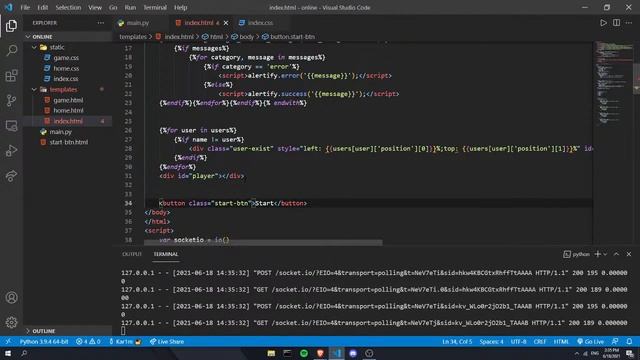This screenshot has height=360, width=640.
Task: Click templates breadcrumb segment
Action: click(133, 37)
